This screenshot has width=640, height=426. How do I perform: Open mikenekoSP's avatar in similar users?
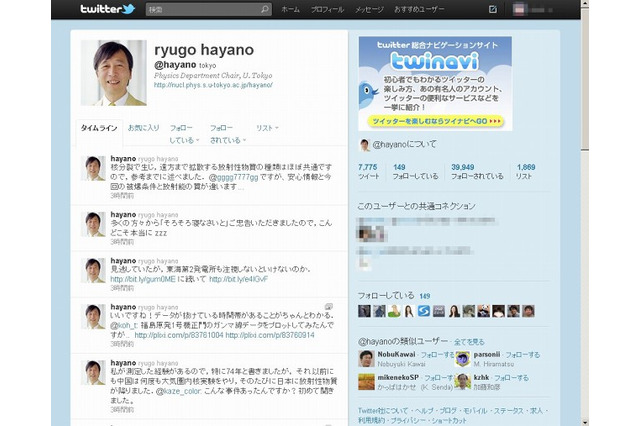pos(366,382)
